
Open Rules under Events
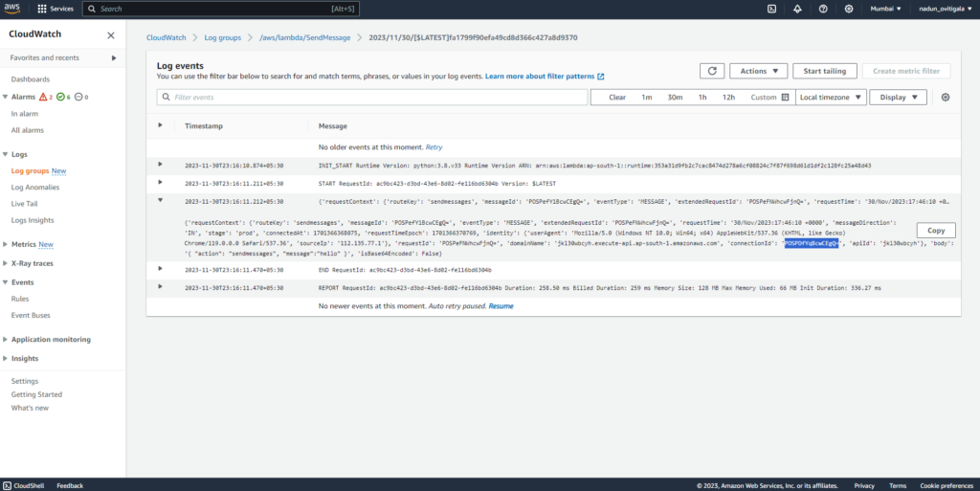pos(20,299)
